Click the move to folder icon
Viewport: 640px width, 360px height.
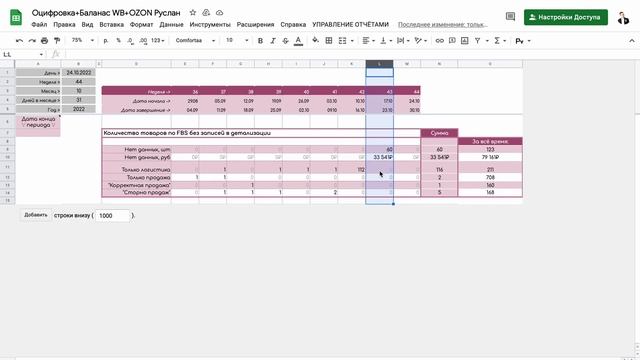pyautogui.click(x=206, y=13)
